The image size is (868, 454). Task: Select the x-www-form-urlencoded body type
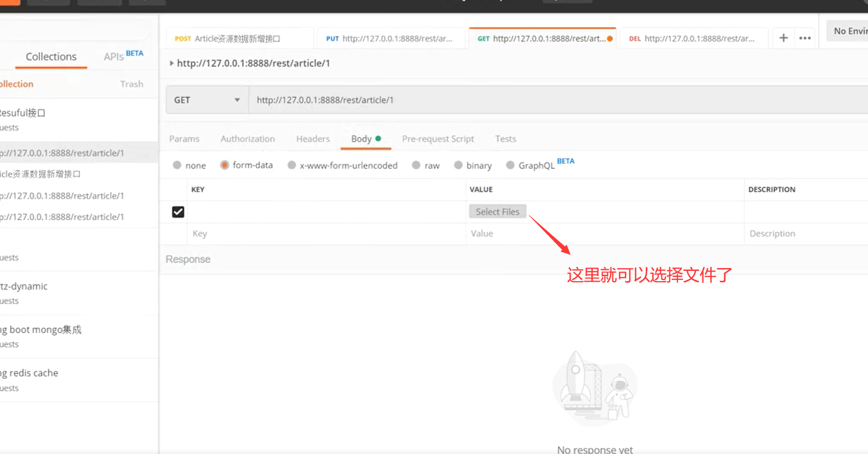coord(292,165)
